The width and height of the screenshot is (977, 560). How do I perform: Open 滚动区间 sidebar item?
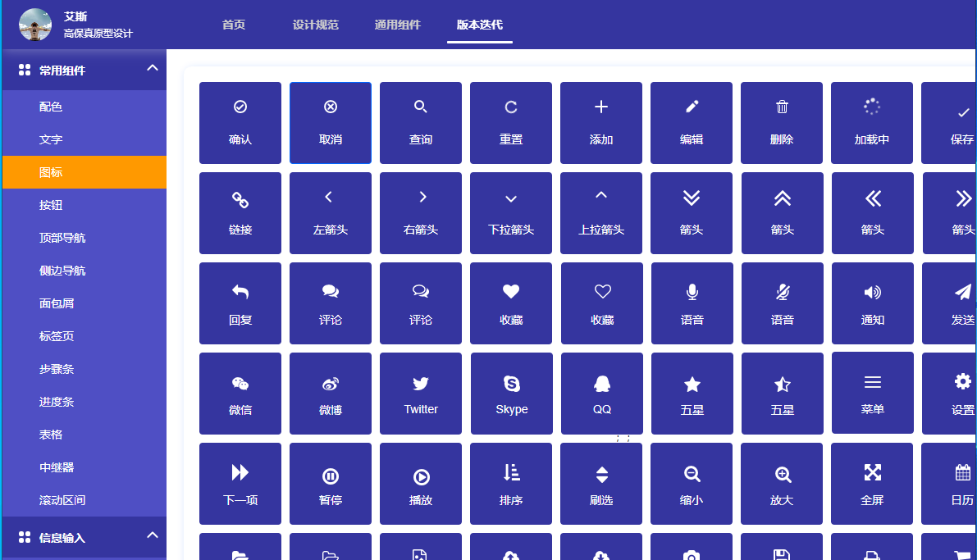(x=84, y=500)
